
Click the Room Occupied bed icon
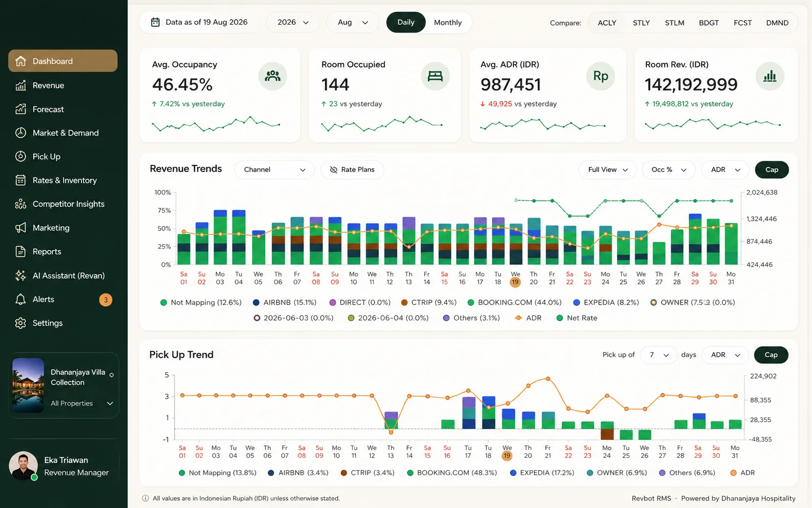point(435,76)
